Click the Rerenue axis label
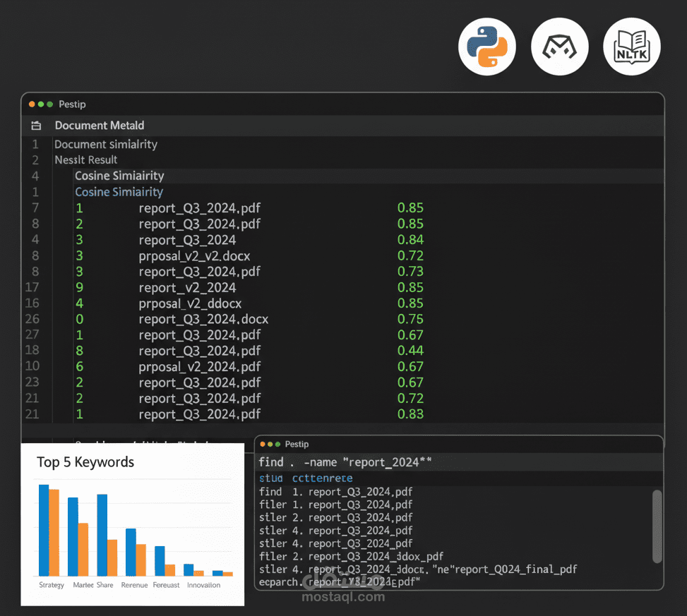687x616 pixels. pos(135,585)
